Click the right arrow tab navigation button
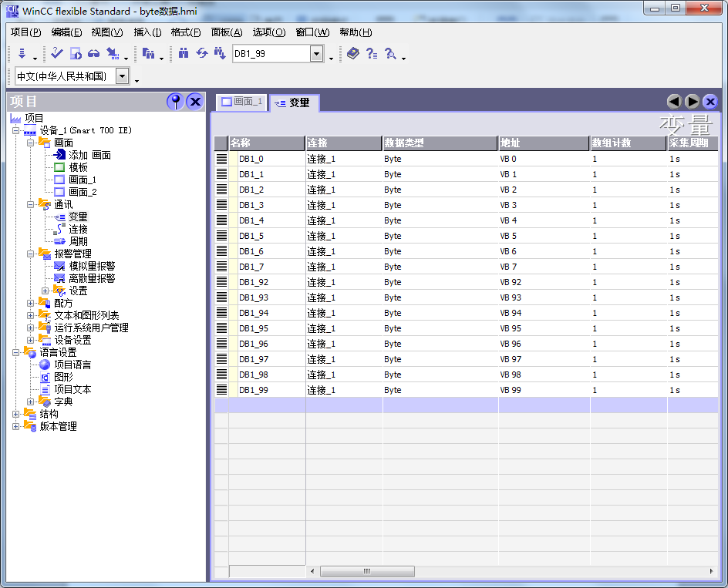The image size is (728, 588). pyautogui.click(x=693, y=101)
